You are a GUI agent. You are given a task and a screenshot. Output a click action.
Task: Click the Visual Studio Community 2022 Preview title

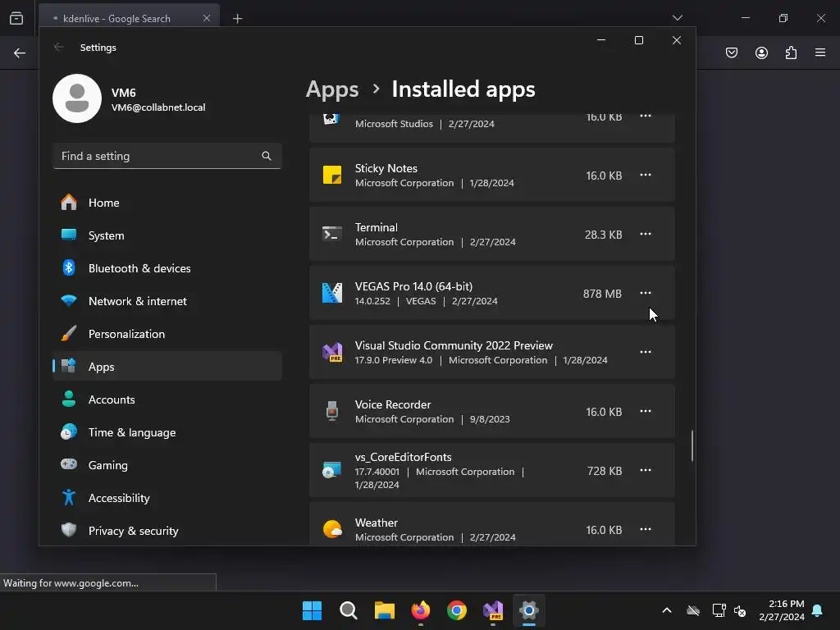tap(454, 345)
